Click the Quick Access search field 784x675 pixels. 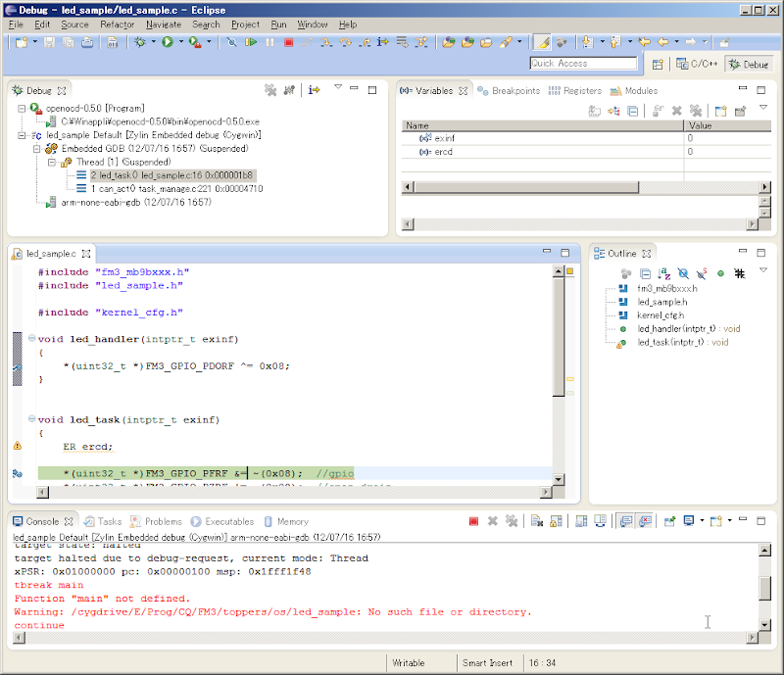[583, 63]
